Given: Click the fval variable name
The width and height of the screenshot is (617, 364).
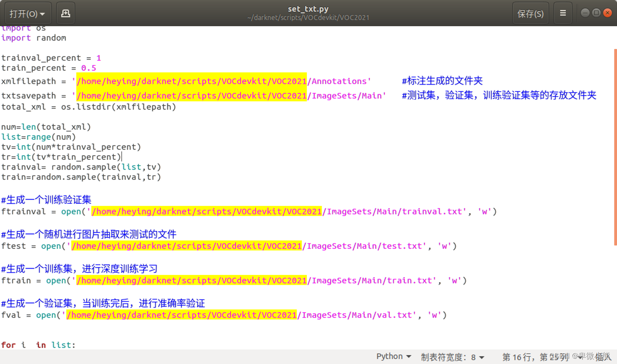Looking at the screenshot, I should (11, 315).
